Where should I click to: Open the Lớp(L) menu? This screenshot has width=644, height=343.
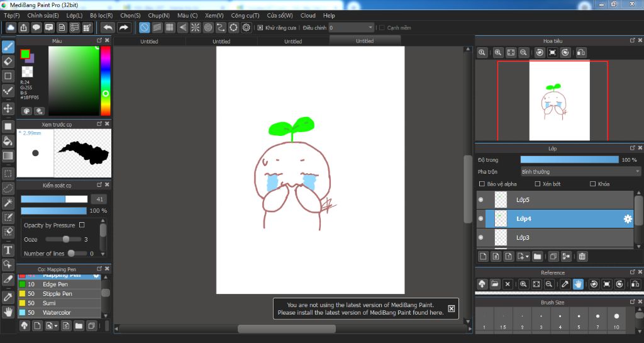point(74,16)
